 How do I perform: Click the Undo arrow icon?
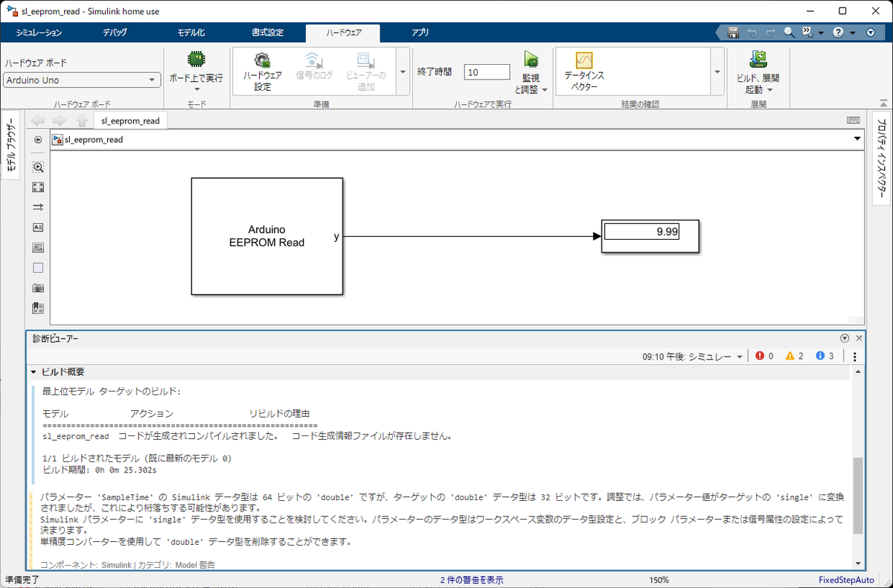752,33
